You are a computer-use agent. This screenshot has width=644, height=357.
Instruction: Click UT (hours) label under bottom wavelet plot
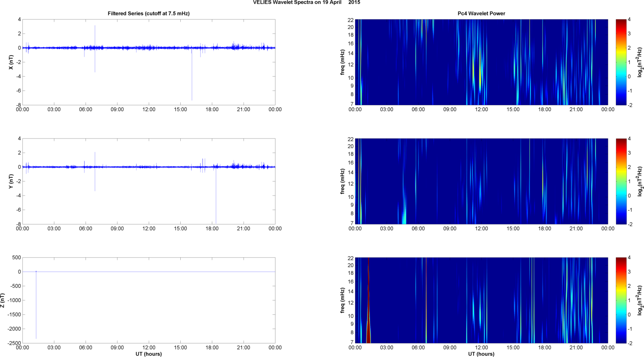(481, 354)
